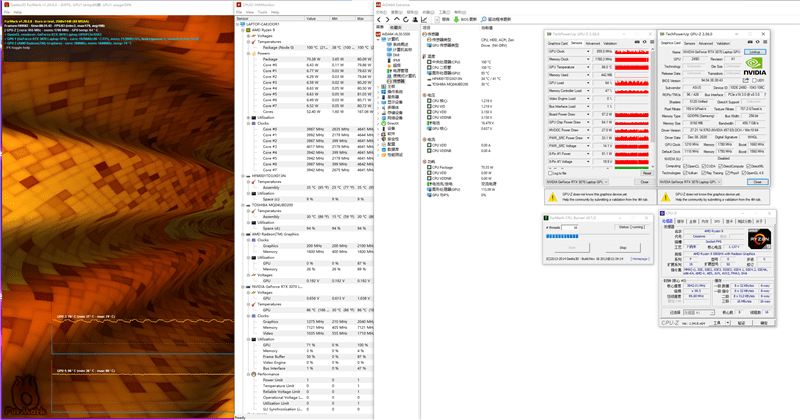Click refresh icon in GPU-Z Sensors window
800x420 pixels.
click(644, 42)
